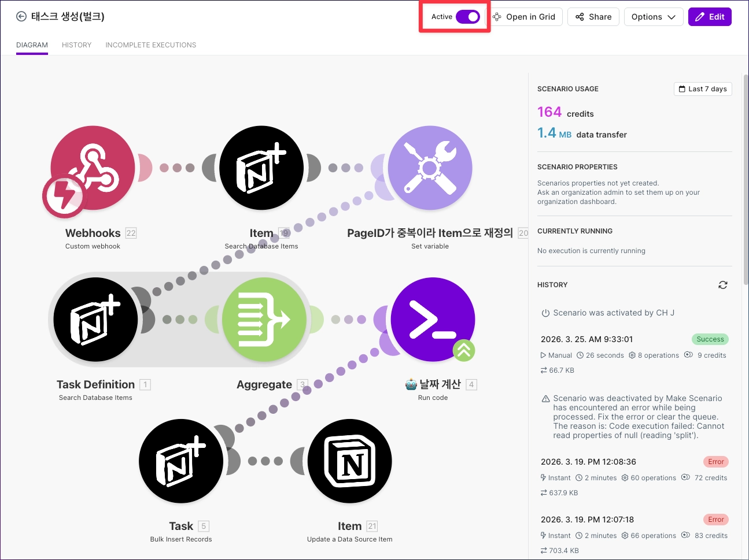Click the green upgrade badge on Run code module

[x=464, y=350]
